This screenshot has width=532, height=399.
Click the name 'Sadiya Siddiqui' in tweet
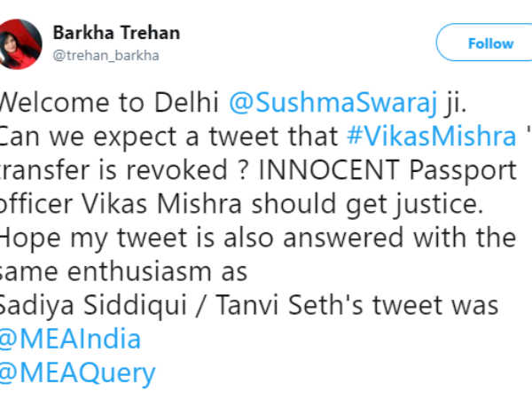pyautogui.click(x=93, y=306)
